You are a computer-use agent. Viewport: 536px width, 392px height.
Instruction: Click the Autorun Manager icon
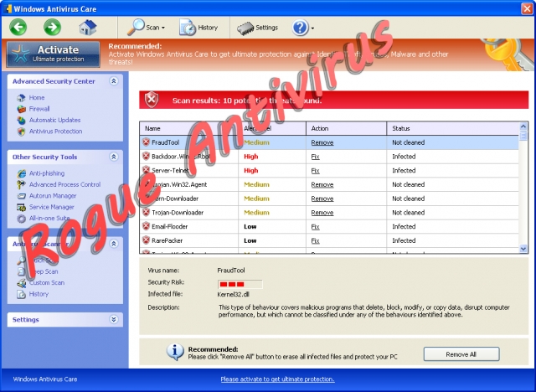click(x=21, y=196)
